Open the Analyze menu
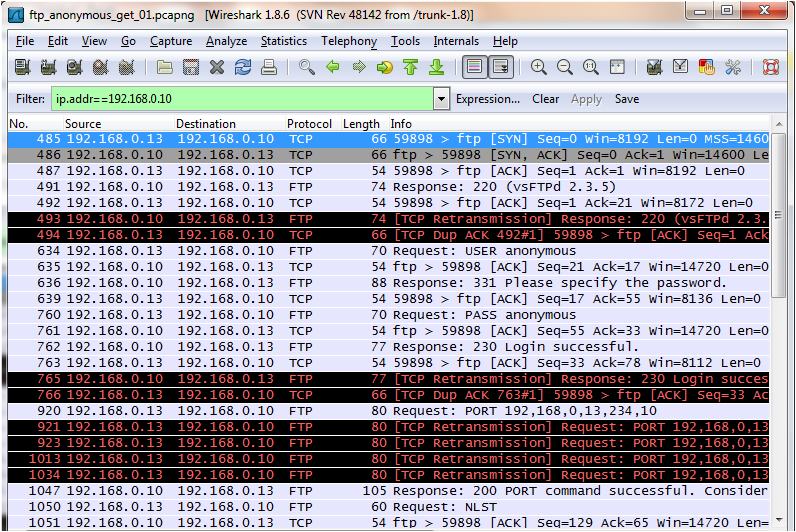 [x=226, y=41]
